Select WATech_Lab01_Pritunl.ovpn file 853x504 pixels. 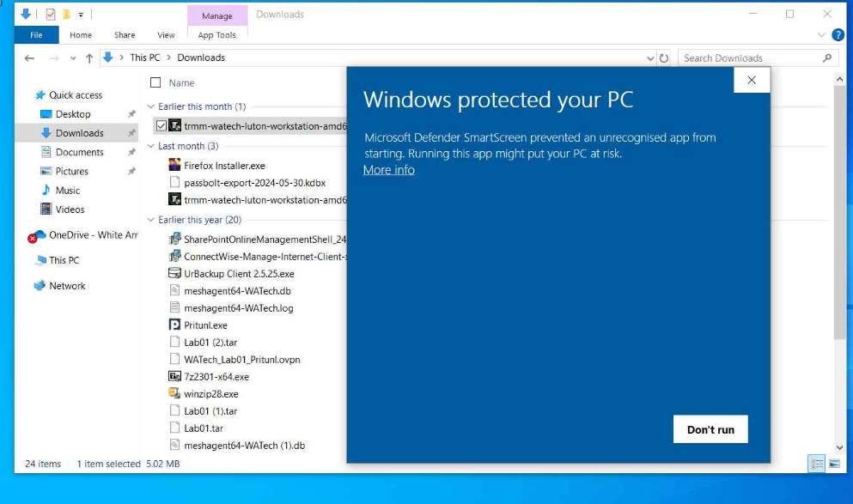(x=242, y=360)
